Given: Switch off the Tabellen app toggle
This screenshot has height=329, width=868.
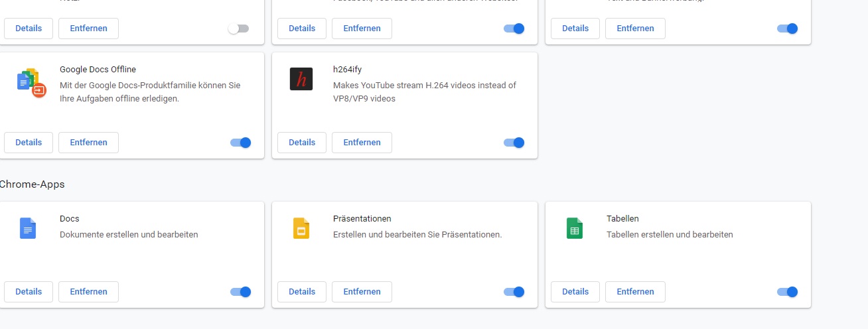Looking at the screenshot, I should [787, 292].
